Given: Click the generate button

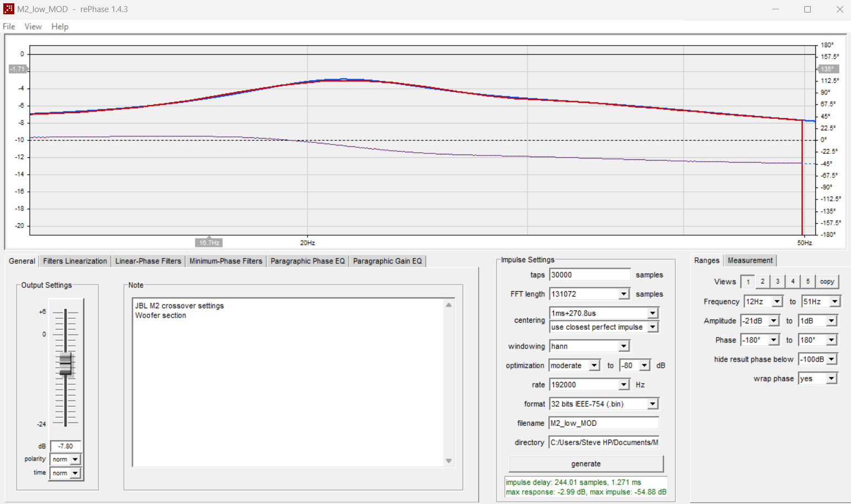Looking at the screenshot, I should click(586, 464).
